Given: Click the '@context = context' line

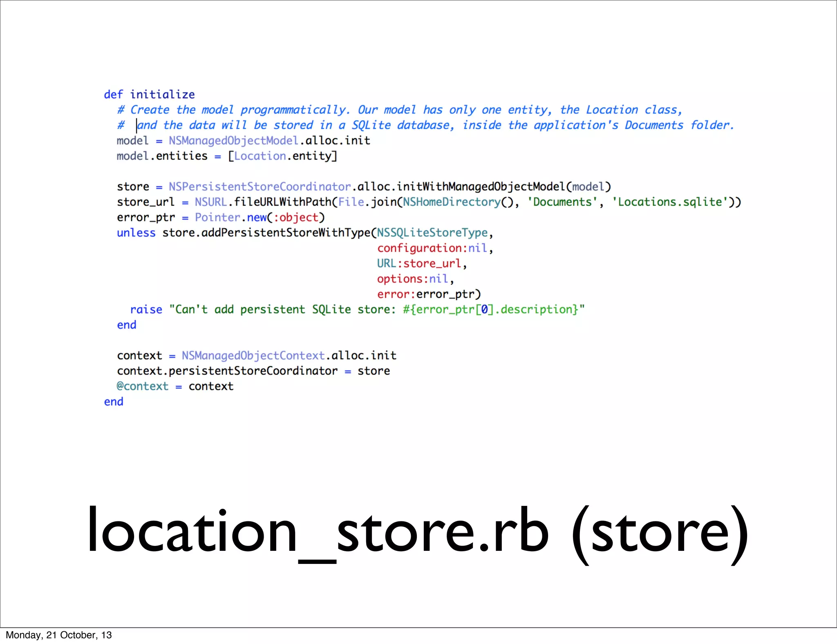Looking at the screenshot, I should [x=175, y=386].
